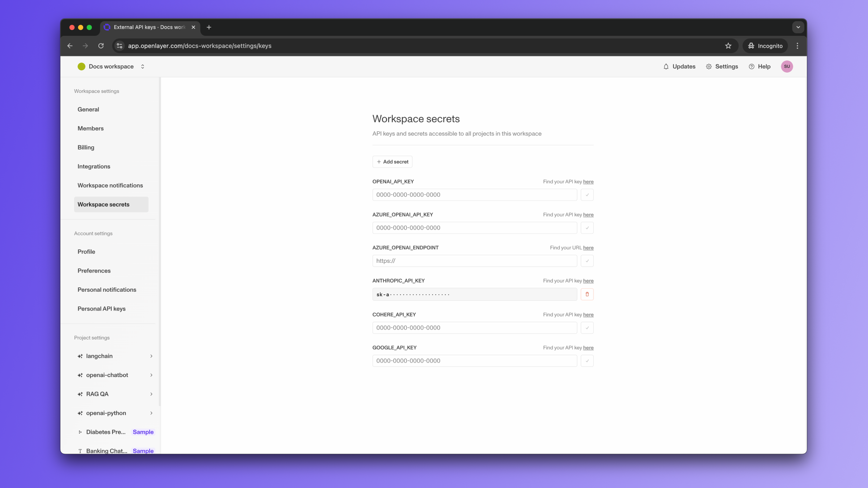
Task: Reload the page in browser
Action: coord(101,46)
